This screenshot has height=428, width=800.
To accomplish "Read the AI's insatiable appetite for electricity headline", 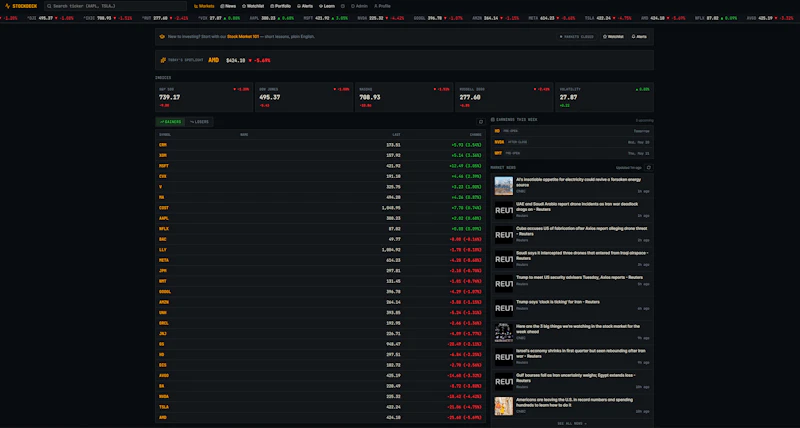I will click(x=578, y=182).
